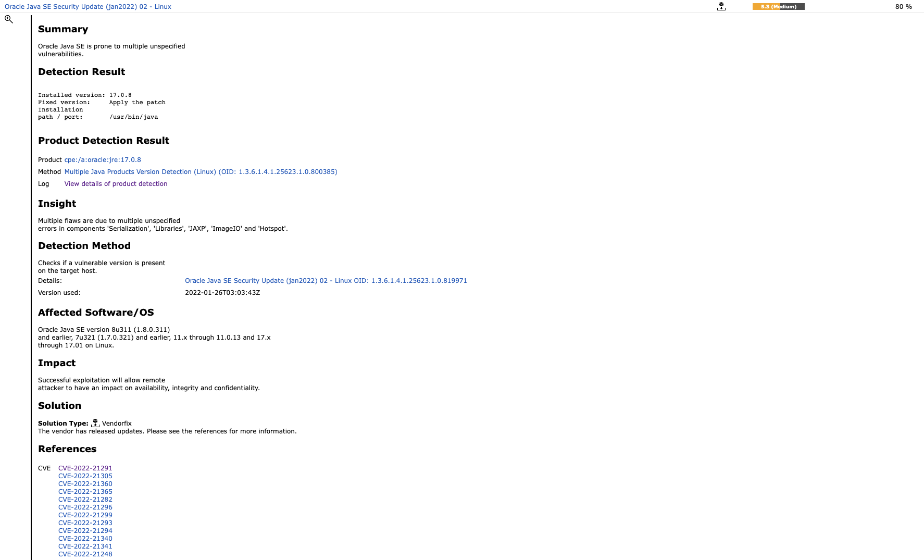
Task: Open Multiple Java Products Version Detection link
Action: [x=201, y=172]
